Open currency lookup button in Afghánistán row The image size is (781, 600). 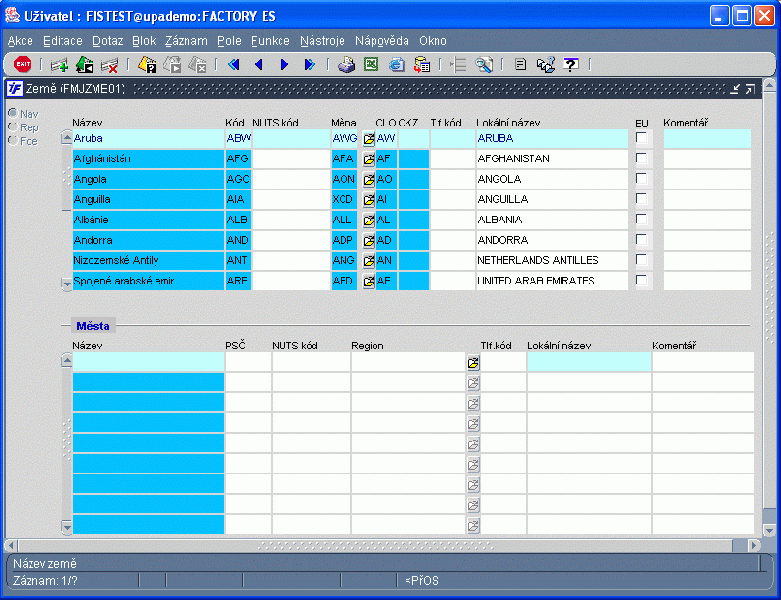[x=368, y=159]
